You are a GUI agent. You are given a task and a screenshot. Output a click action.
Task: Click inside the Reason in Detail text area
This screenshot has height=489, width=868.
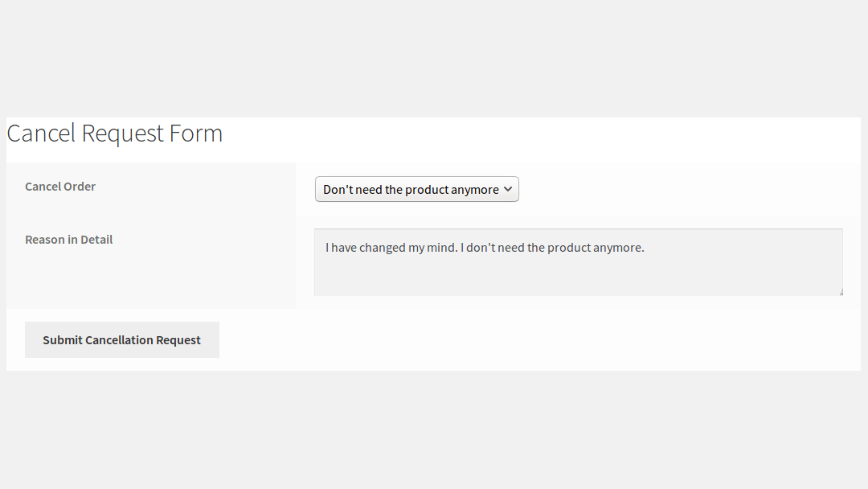[579, 265]
